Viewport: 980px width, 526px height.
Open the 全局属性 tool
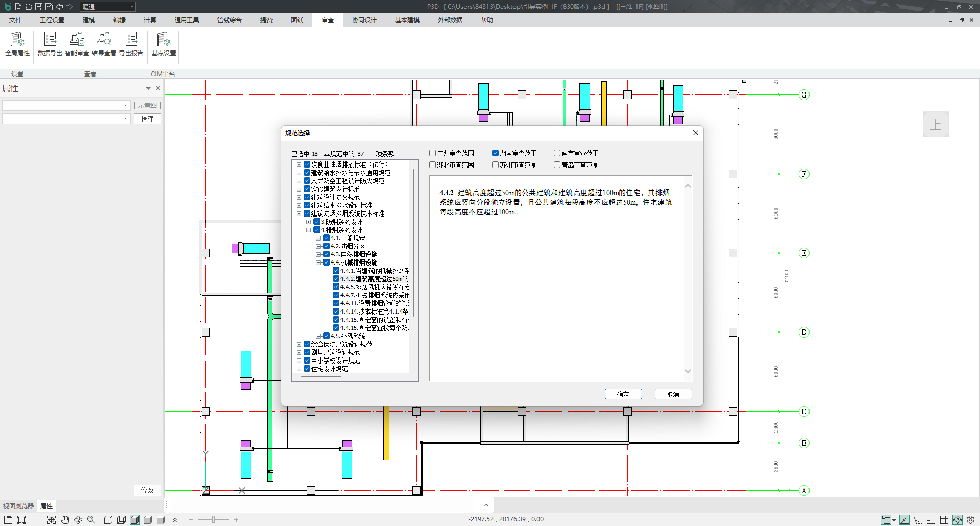(17, 44)
